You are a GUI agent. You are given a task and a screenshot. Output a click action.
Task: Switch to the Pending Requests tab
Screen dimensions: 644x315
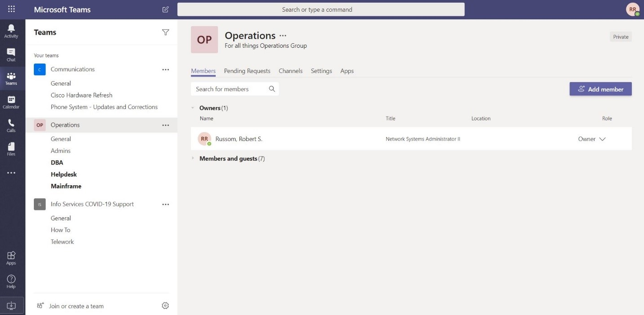pyautogui.click(x=247, y=71)
